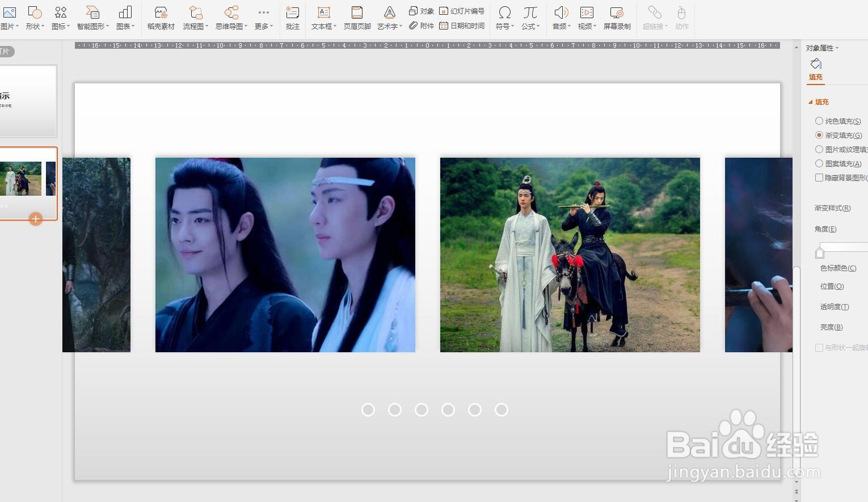Image resolution: width=868 pixels, height=502 pixels.
Task: Toggle 隐藏背景图形 checkbox
Action: tap(819, 178)
